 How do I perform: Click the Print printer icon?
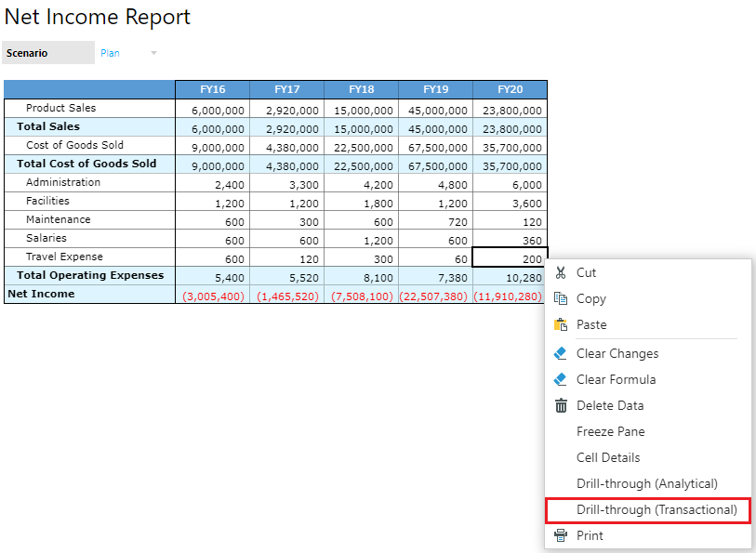[x=560, y=535]
